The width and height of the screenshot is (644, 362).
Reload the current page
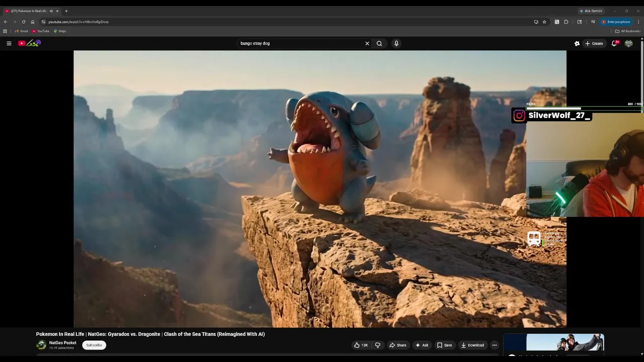[24, 22]
